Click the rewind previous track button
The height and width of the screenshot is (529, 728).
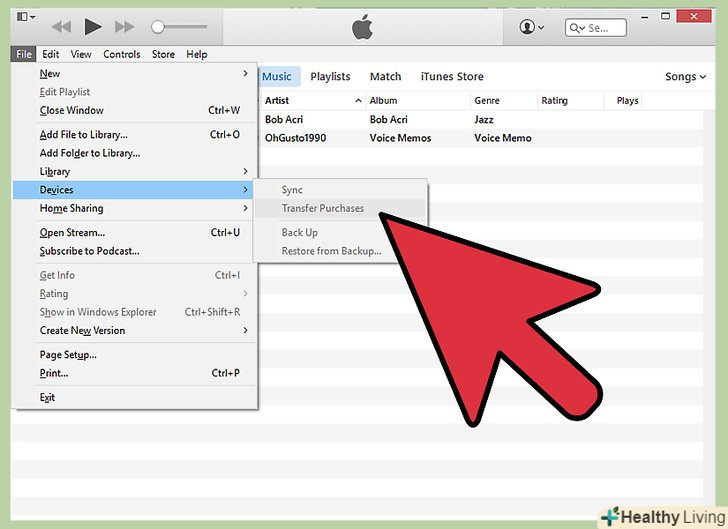coord(61,27)
